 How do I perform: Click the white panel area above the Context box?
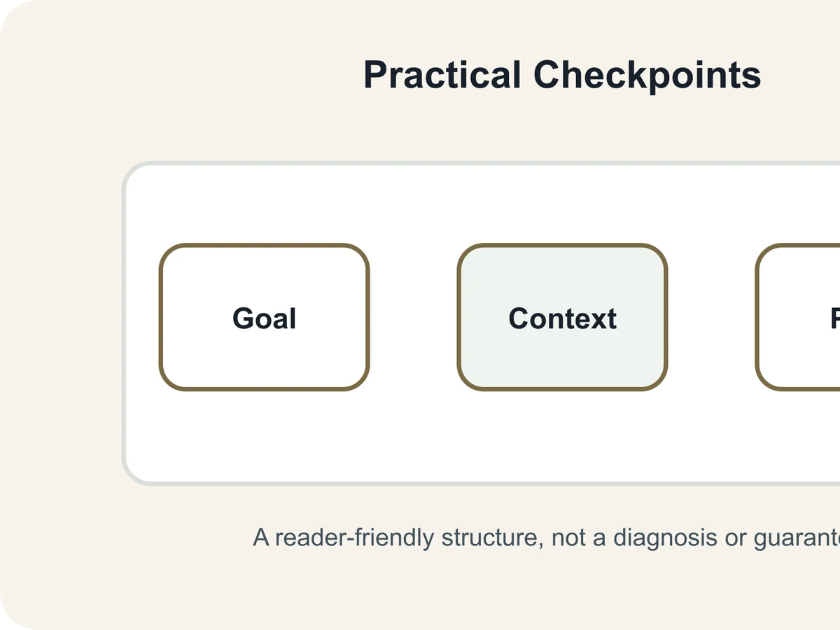(562, 204)
